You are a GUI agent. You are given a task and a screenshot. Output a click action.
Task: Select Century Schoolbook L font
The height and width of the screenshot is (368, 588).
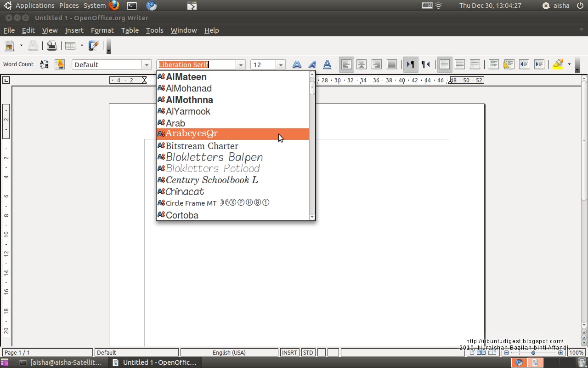(233, 180)
